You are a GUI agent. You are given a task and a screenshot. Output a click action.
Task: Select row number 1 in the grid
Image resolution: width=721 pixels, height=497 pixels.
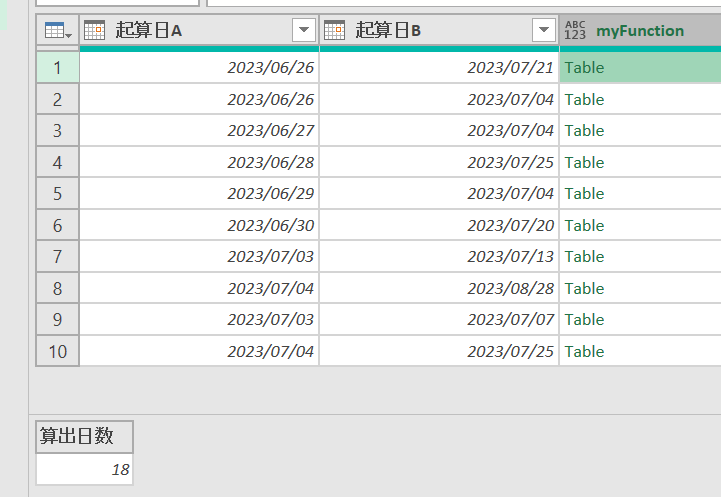(x=57, y=68)
